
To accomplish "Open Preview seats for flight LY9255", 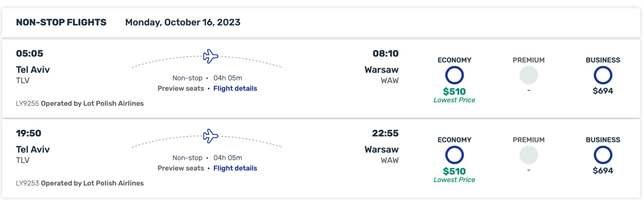I will click(x=181, y=88).
